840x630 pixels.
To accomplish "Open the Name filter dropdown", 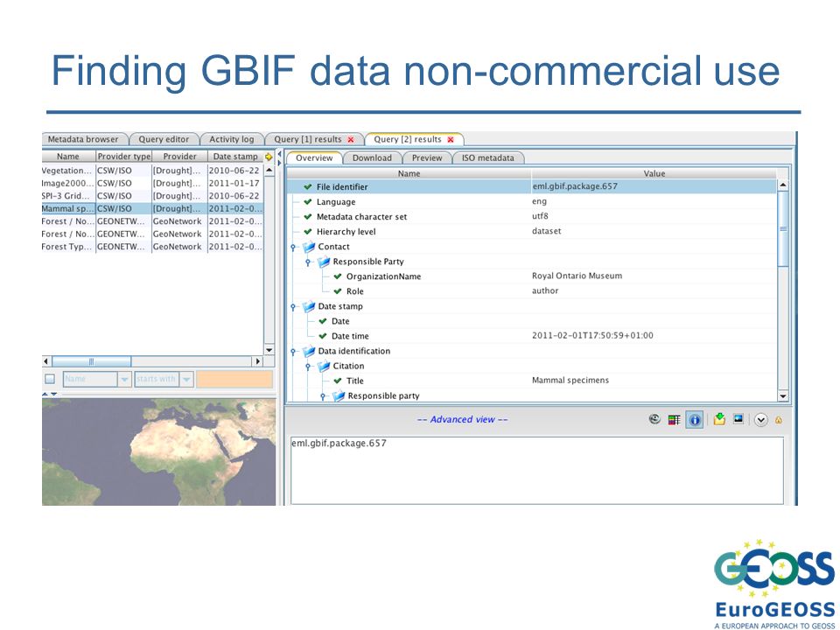I will pos(124,379).
